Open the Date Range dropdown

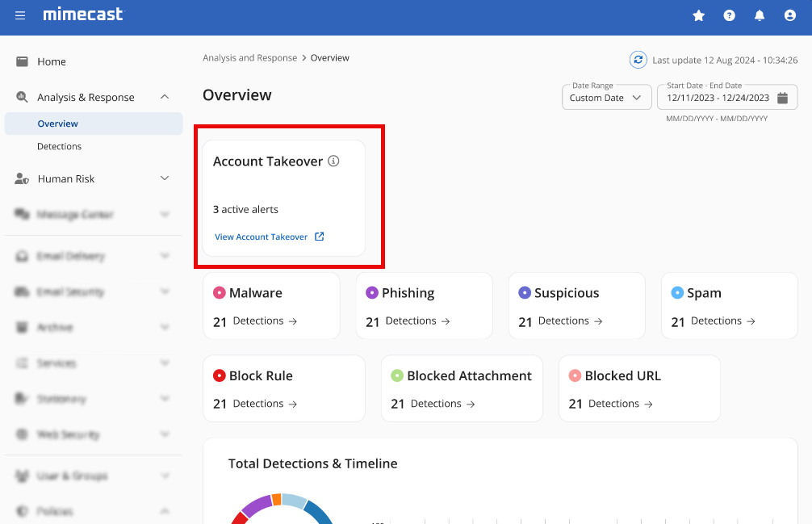tap(606, 98)
